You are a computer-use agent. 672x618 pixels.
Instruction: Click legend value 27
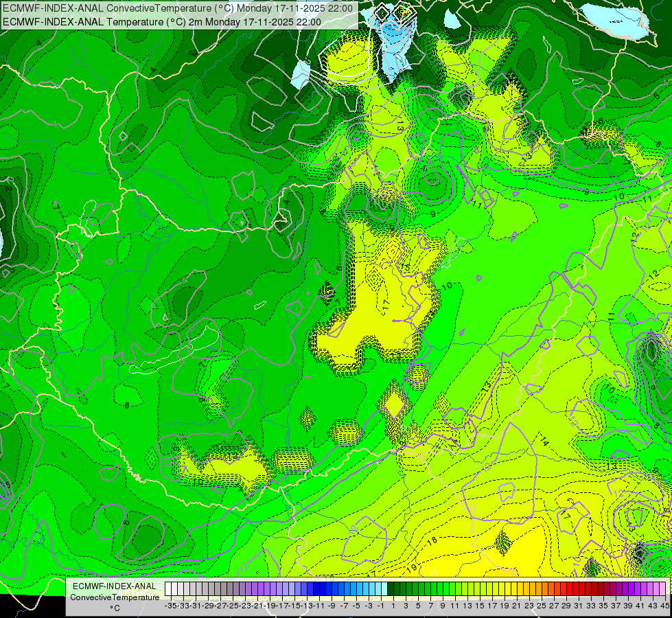point(554,606)
